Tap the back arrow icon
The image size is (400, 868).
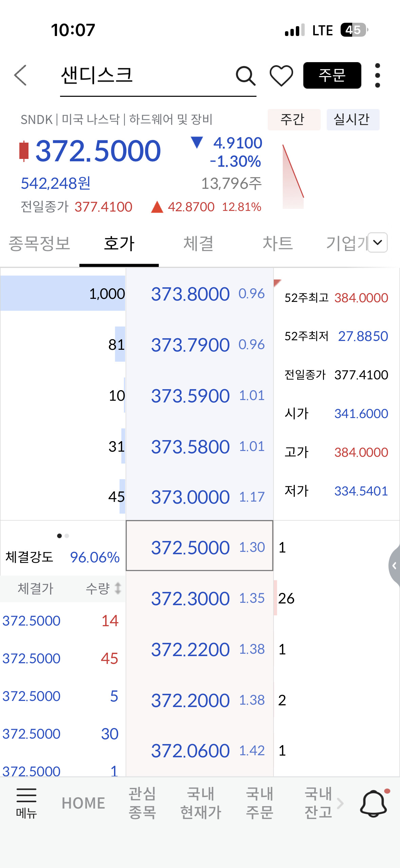point(20,75)
